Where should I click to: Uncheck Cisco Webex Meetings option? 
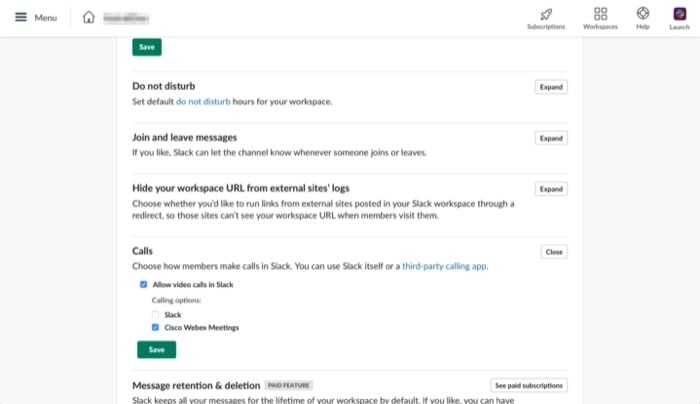coord(155,327)
